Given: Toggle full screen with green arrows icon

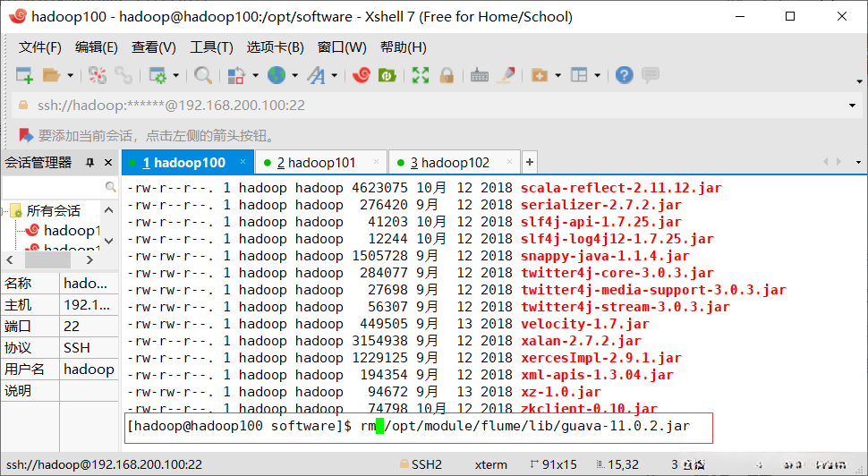Looking at the screenshot, I should tap(421, 75).
